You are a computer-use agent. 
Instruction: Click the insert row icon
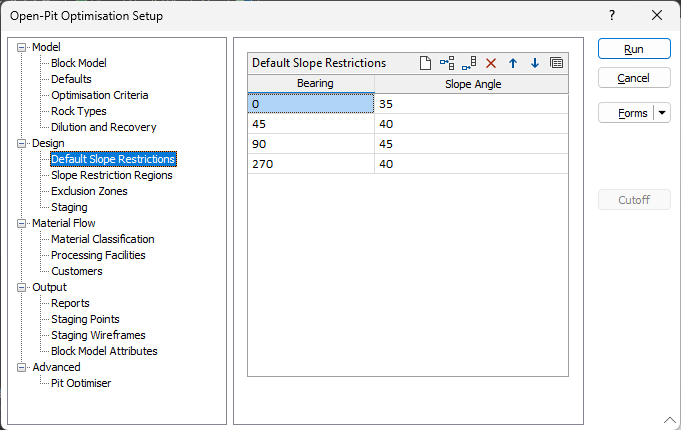[x=447, y=63]
